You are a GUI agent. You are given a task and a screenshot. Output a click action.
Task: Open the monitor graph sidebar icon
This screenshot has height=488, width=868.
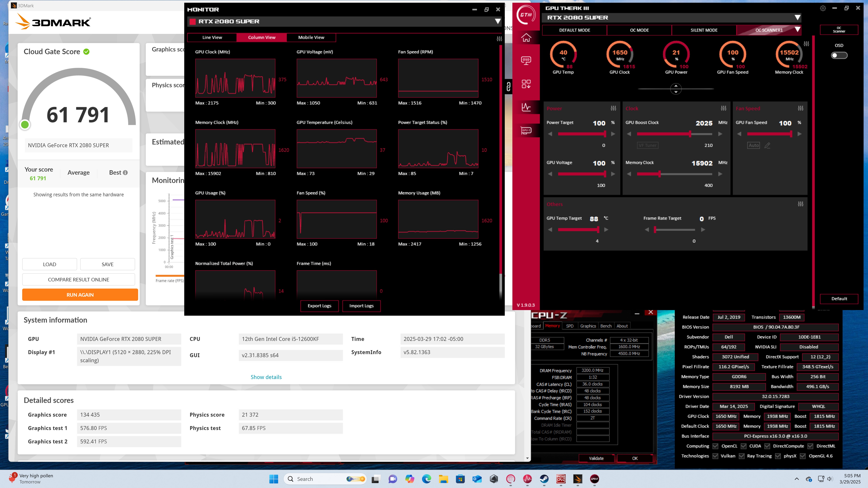coord(526,107)
